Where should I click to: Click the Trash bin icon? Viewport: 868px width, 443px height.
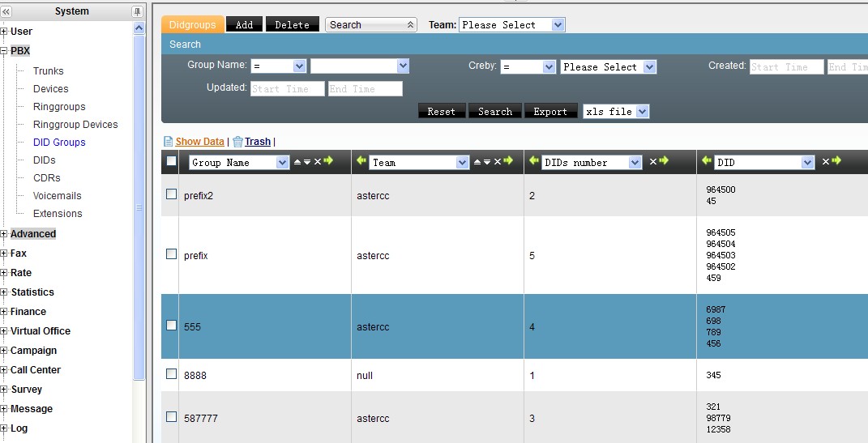pos(237,142)
